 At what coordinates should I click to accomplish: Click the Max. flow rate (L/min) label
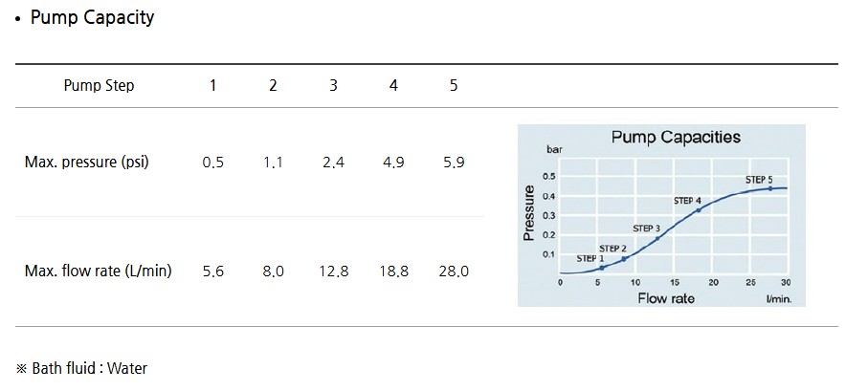pos(98,272)
